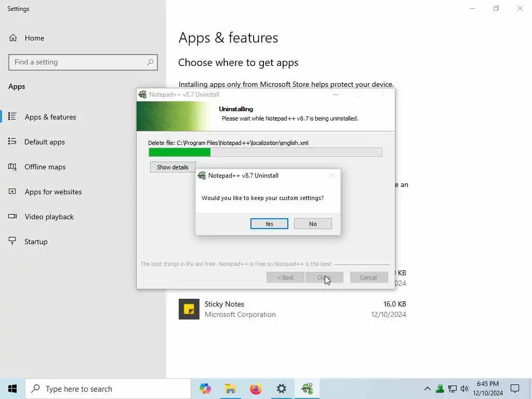Viewport: 532px width, 399px height.
Task: Open Offline maps settings page
Action: click(x=45, y=167)
